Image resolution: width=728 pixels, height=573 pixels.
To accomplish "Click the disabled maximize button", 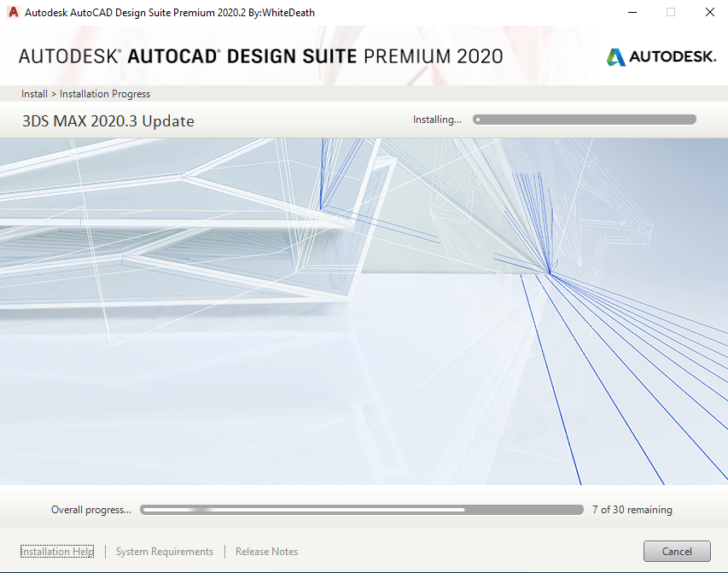I will 671,13.
